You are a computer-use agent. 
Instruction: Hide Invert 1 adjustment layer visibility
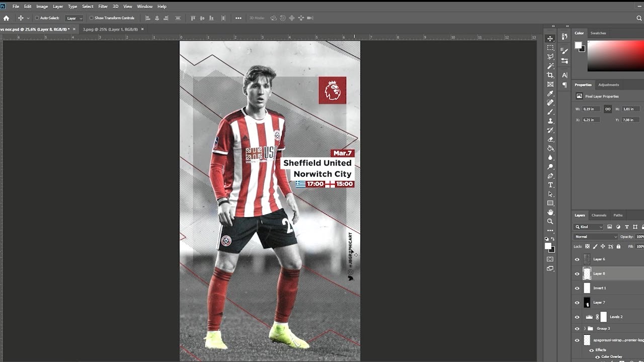pyautogui.click(x=577, y=288)
